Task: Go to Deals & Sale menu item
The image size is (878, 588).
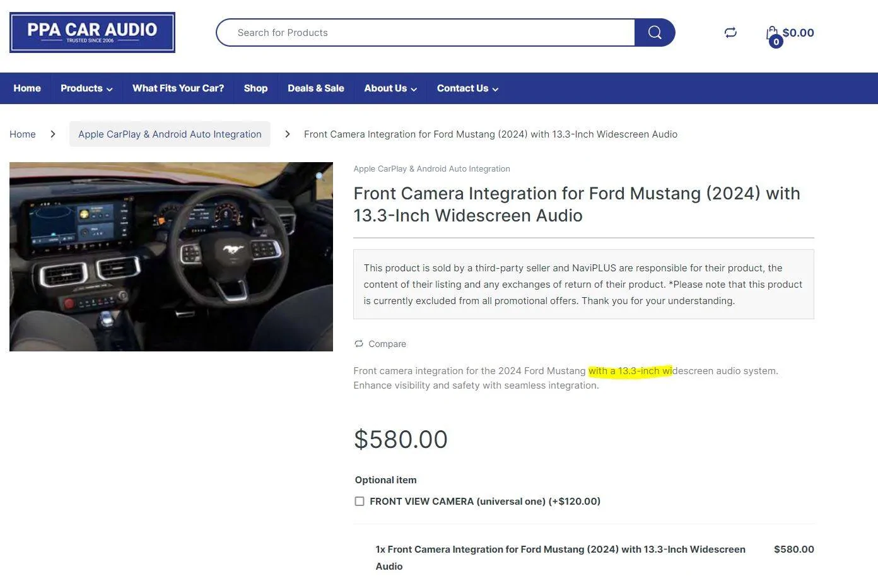Action: [x=316, y=88]
